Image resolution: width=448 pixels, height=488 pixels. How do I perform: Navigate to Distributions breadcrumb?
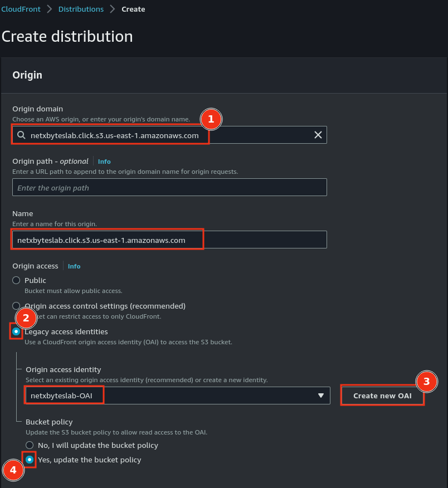(x=81, y=9)
